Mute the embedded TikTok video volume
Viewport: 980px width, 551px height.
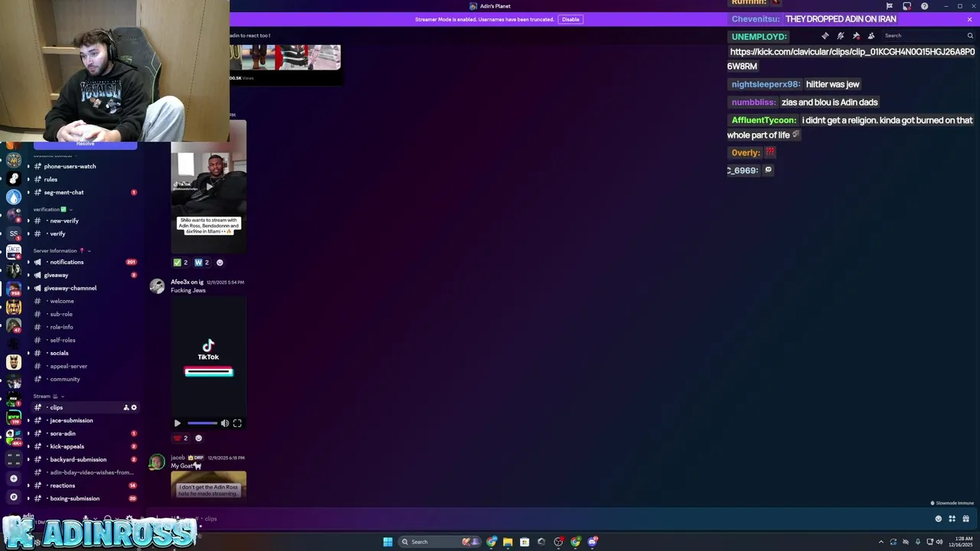[x=224, y=423]
